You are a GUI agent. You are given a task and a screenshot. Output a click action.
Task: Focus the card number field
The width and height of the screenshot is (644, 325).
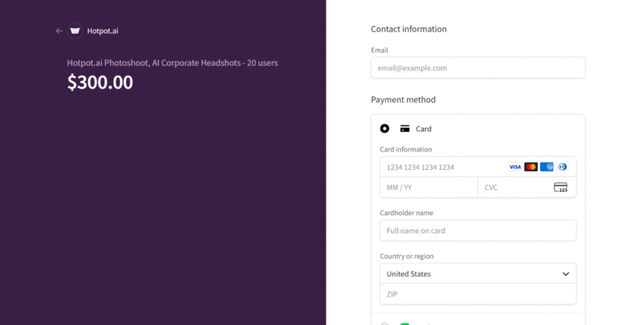click(478, 167)
